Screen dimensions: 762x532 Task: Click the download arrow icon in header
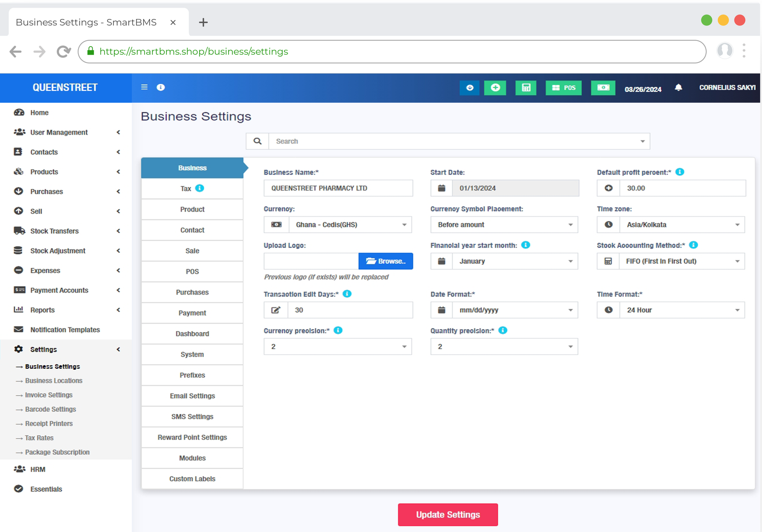[x=470, y=88]
